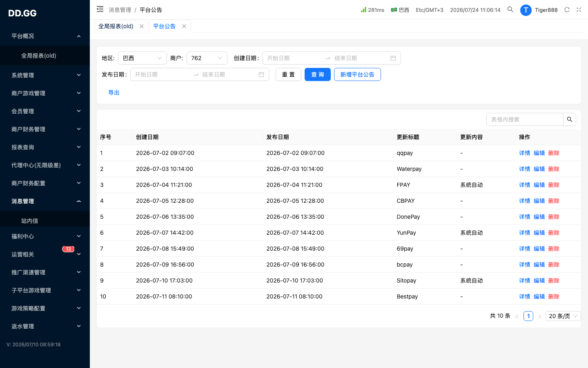Go to previous page arrow

tap(517, 316)
